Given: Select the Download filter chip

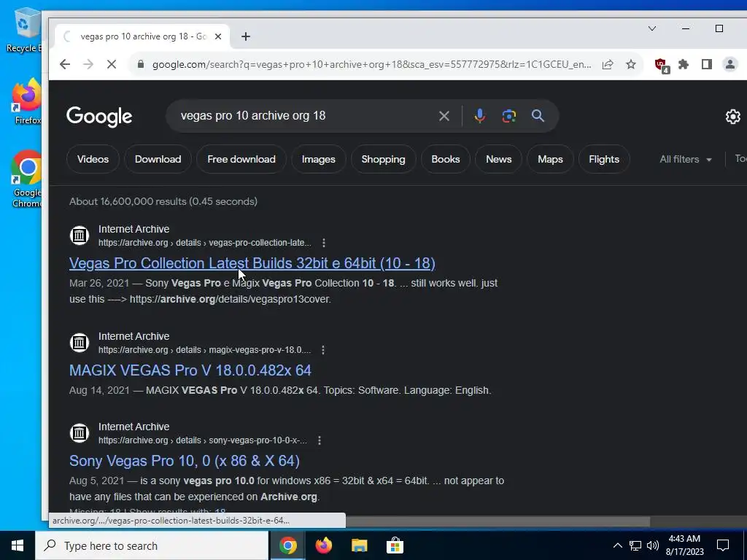Looking at the screenshot, I should click(x=158, y=160).
